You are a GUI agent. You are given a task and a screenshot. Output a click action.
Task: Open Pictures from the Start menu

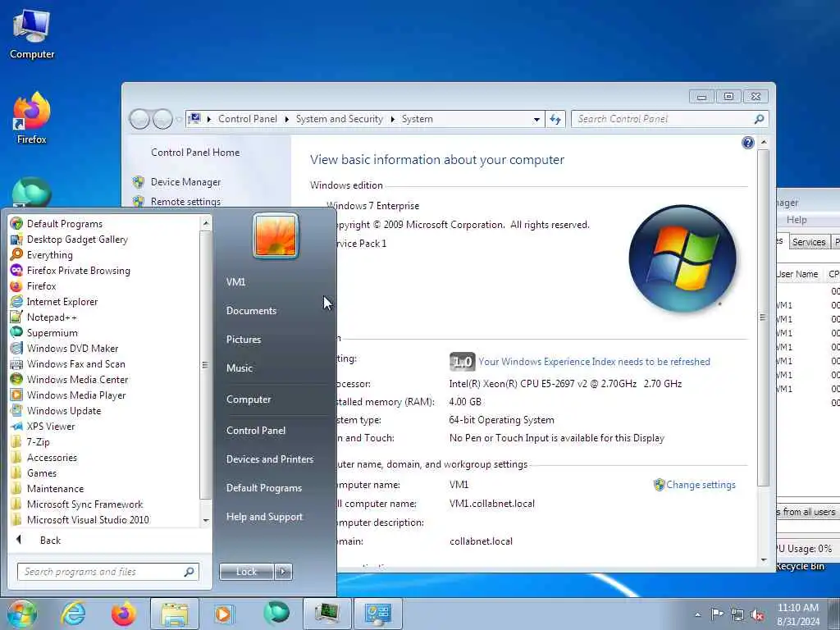coord(243,340)
